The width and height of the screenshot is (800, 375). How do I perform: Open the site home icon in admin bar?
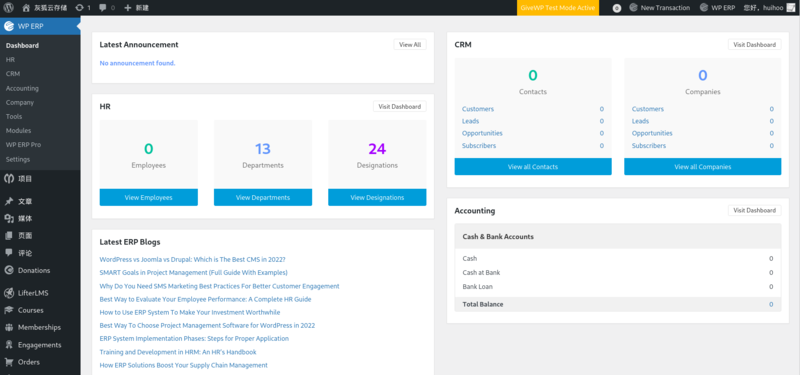(26, 8)
